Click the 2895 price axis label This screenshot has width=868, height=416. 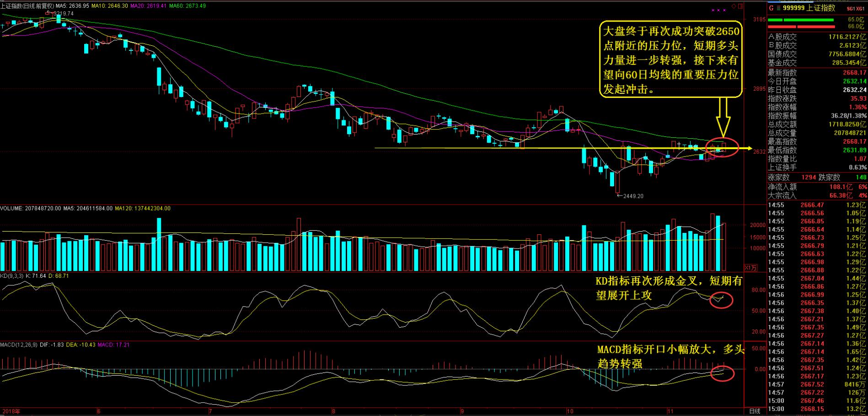pos(760,89)
